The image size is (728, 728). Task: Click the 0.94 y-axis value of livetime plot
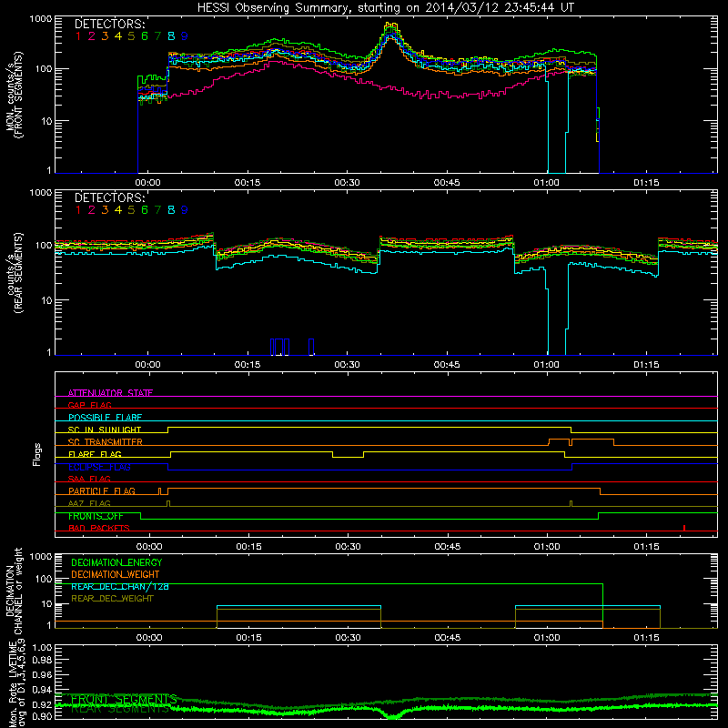pyautogui.click(x=42, y=690)
